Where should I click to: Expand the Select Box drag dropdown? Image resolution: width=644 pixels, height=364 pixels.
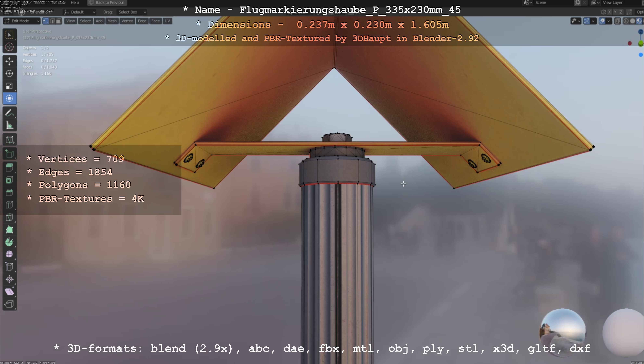pyautogui.click(x=132, y=12)
